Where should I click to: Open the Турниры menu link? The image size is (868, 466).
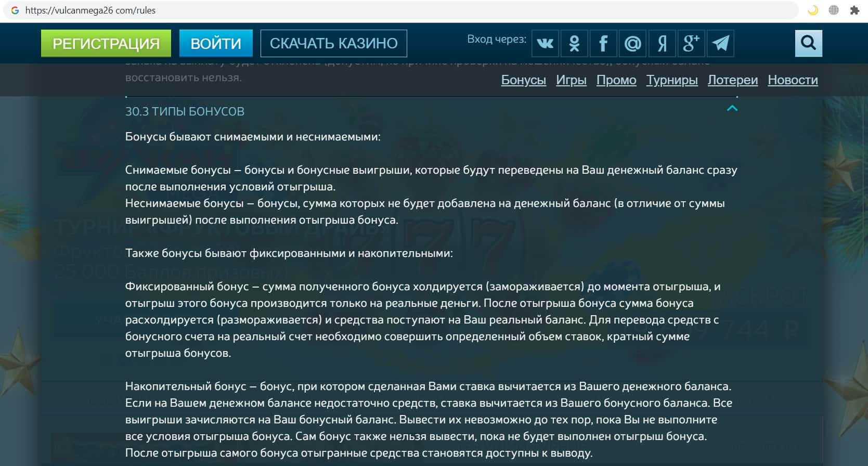672,80
